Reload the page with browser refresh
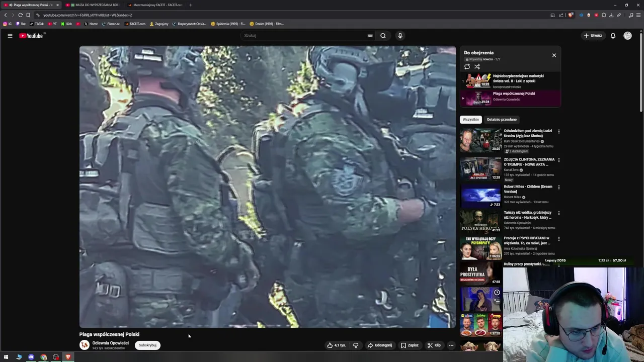 point(20,15)
